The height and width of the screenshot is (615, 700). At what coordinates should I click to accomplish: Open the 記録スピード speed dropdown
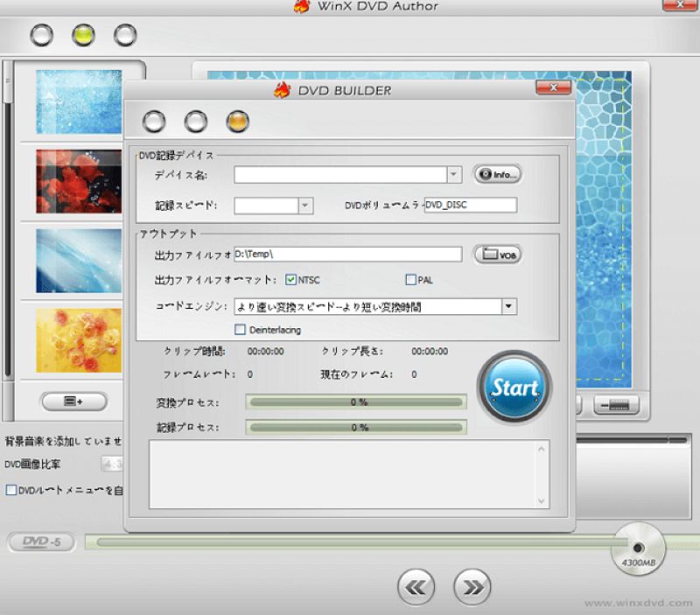click(x=304, y=205)
